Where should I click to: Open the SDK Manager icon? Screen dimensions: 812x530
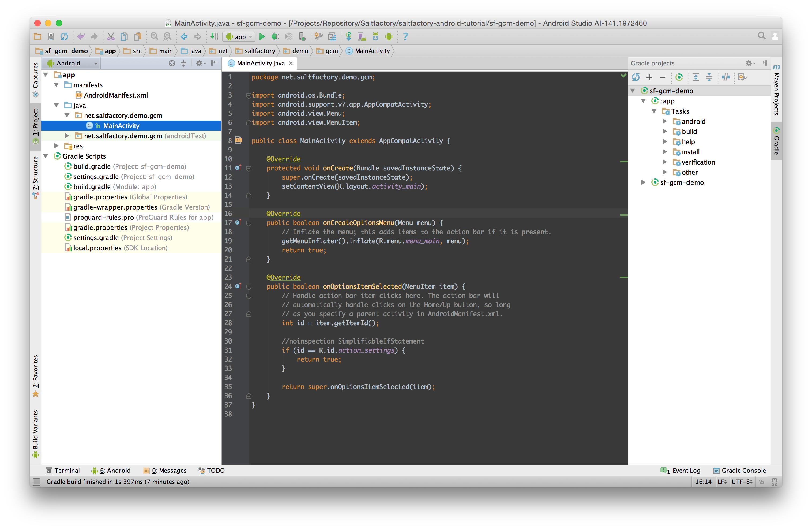(375, 36)
